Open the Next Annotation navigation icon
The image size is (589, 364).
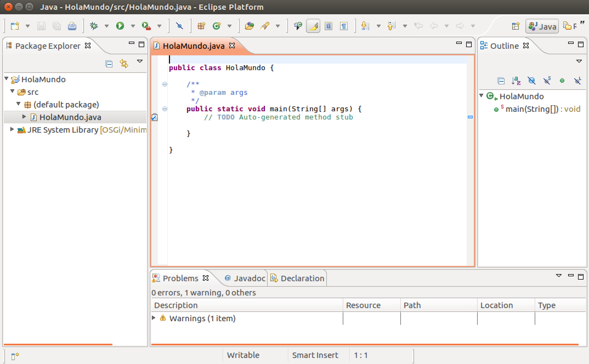pyautogui.click(x=365, y=25)
